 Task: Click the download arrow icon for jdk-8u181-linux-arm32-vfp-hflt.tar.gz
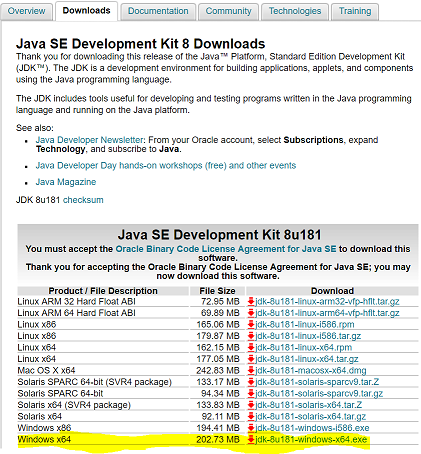point(251,302)
